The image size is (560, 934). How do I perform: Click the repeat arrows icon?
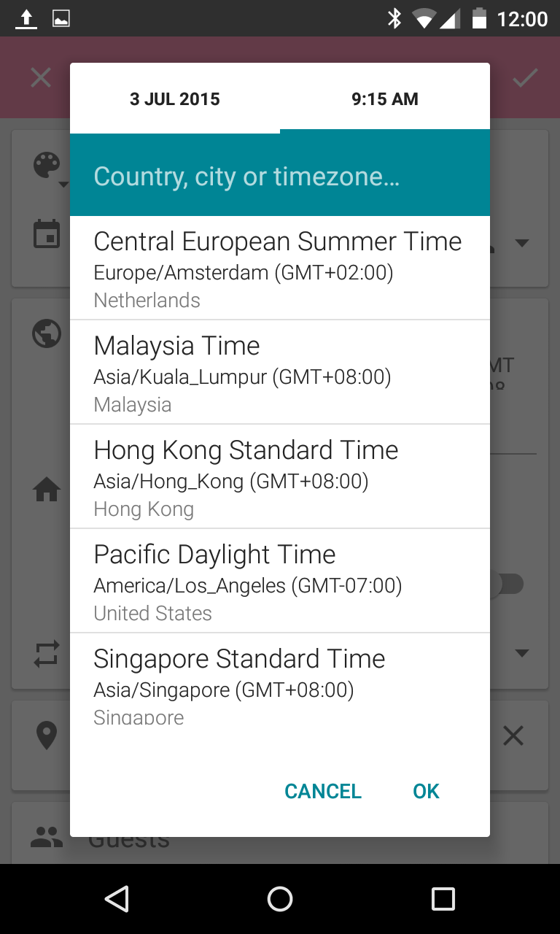(x=47, y=652)
